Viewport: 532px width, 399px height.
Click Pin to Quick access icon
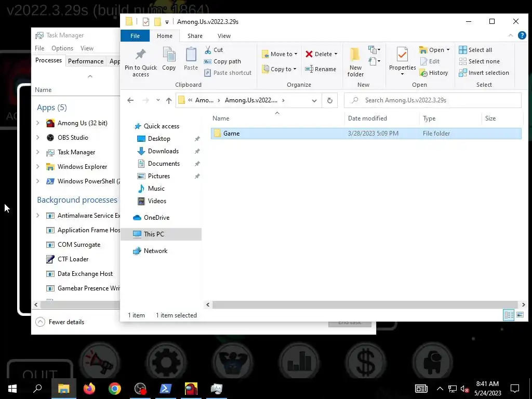140,62
